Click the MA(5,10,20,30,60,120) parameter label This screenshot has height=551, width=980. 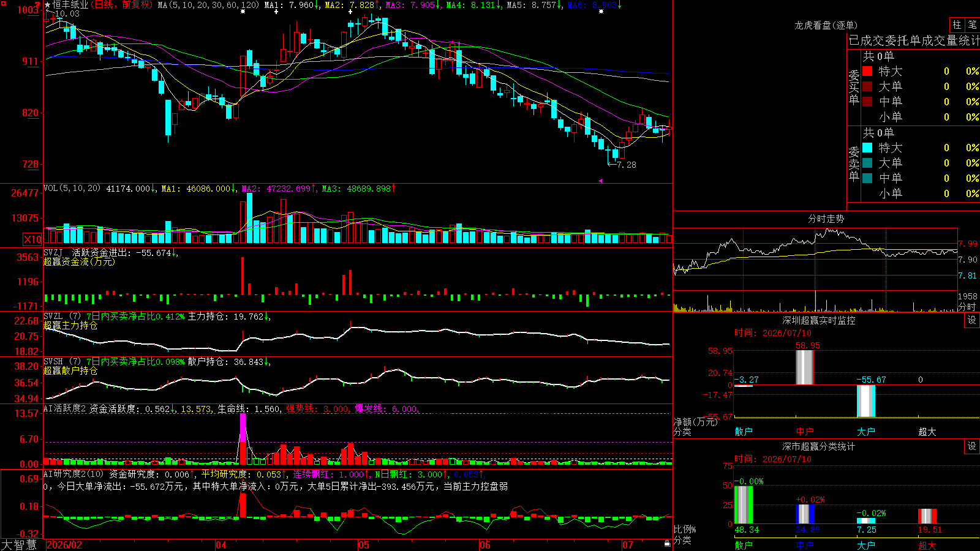[x=208, y=5]
